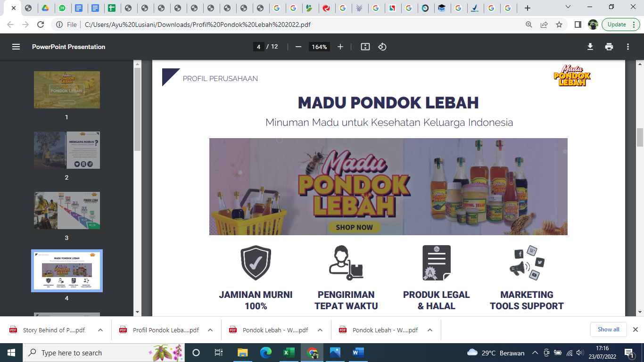Toggle Chrome side panel icon
The image size is (644, 362).
click(578, 25)
